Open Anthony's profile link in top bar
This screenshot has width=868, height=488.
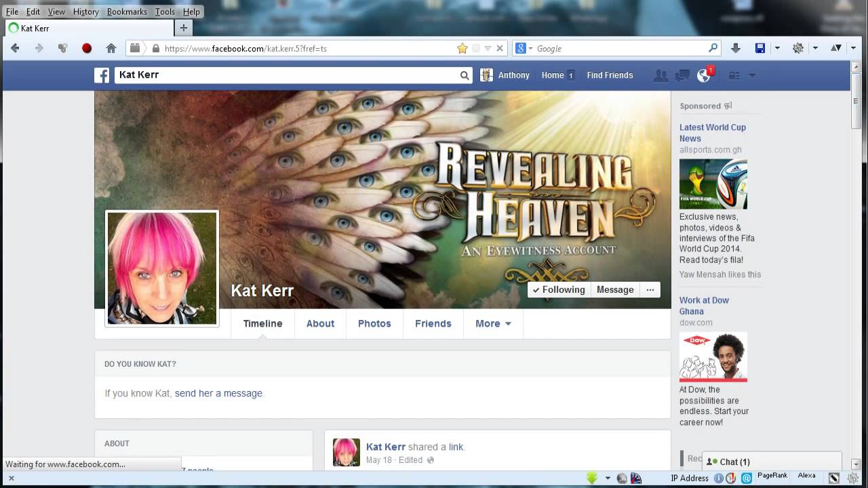click(505, 75)
